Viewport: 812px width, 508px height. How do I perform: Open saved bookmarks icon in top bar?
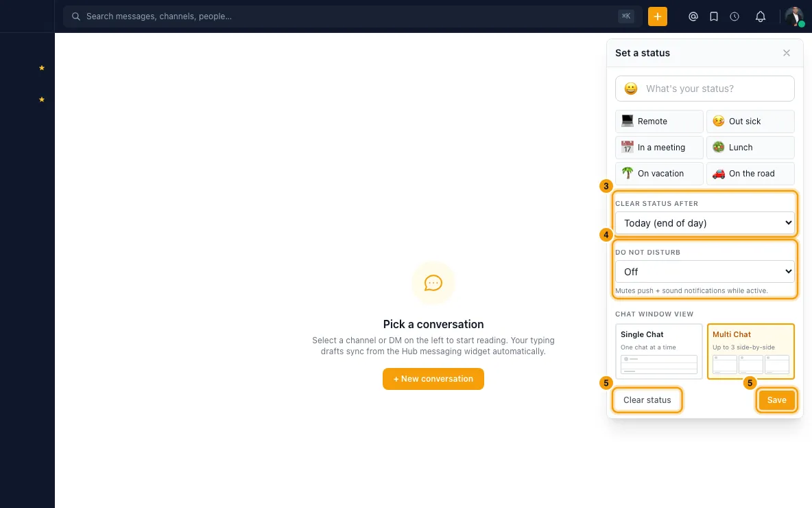(x=714, y=16)
